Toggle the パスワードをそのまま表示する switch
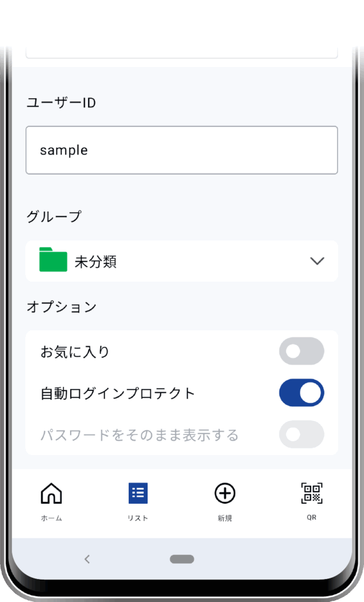This screenshot has width=364, height=602. pyautogui.click(x=301, y=434)
